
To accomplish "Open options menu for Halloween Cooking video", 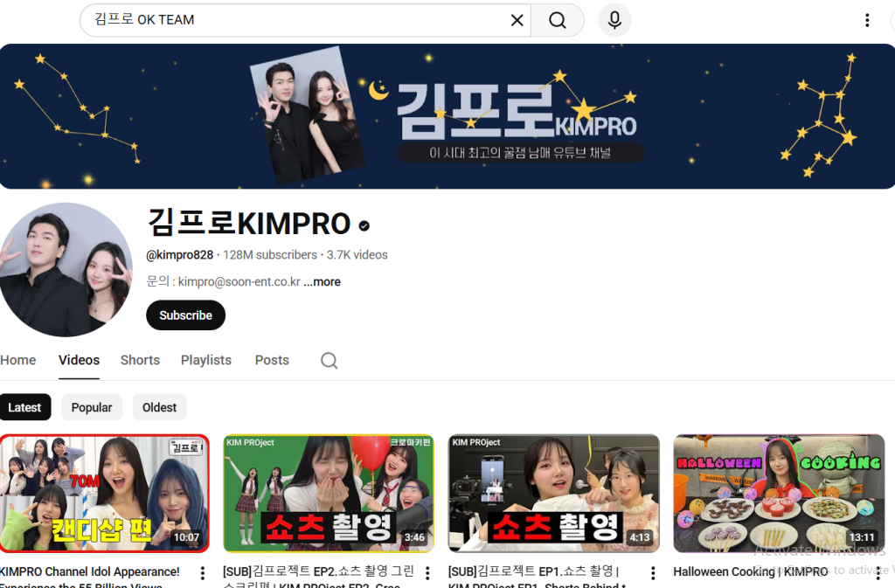I will click(878, 573).
